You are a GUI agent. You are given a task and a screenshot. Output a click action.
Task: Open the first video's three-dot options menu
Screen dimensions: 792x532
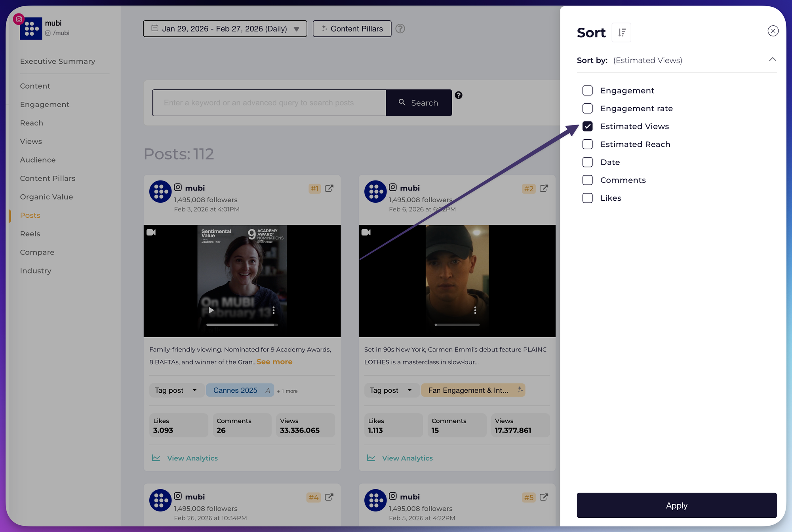[x=274, y=310]
